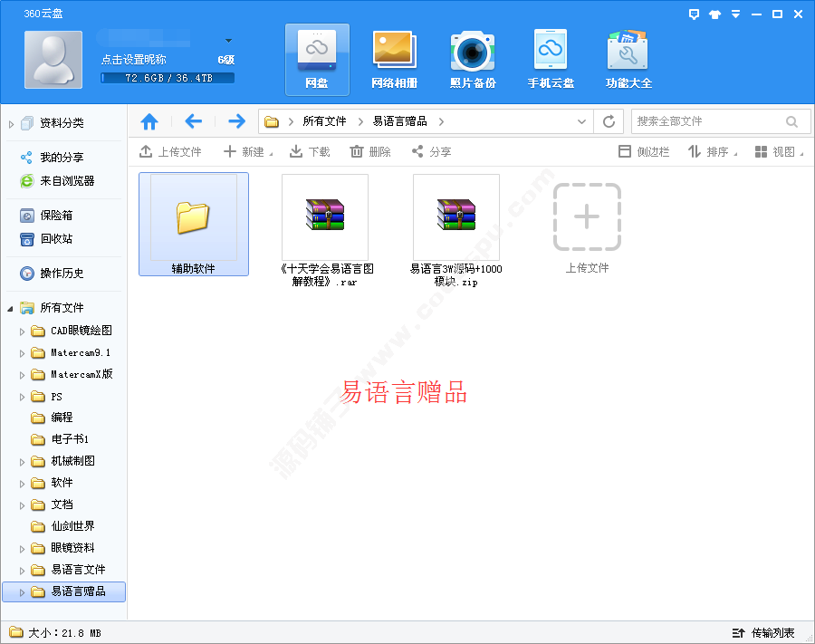This screenshot has height=644, width=815.
Task: Expand the PS folder arrow
Action: [x=22, y=397]
